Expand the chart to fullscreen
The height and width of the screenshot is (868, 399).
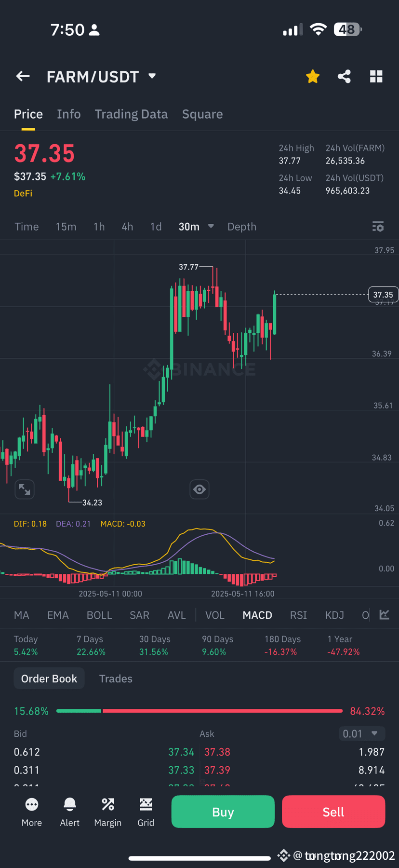tap(25, 489)
